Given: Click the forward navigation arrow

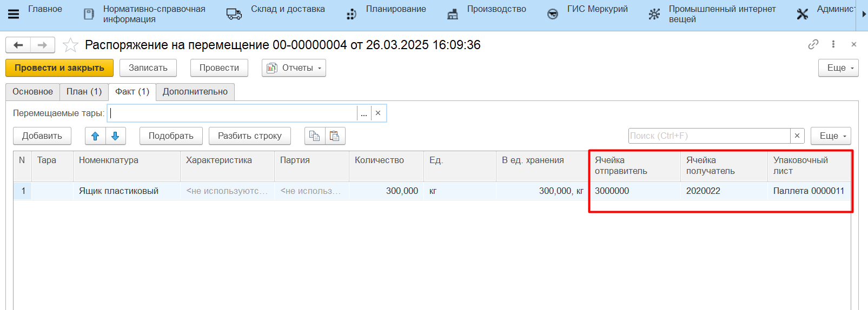Looking at the screenshot, I should pos(42,45).
